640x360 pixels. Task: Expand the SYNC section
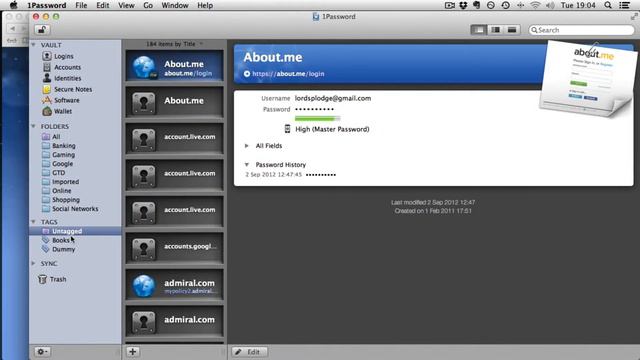coord(33,263)
